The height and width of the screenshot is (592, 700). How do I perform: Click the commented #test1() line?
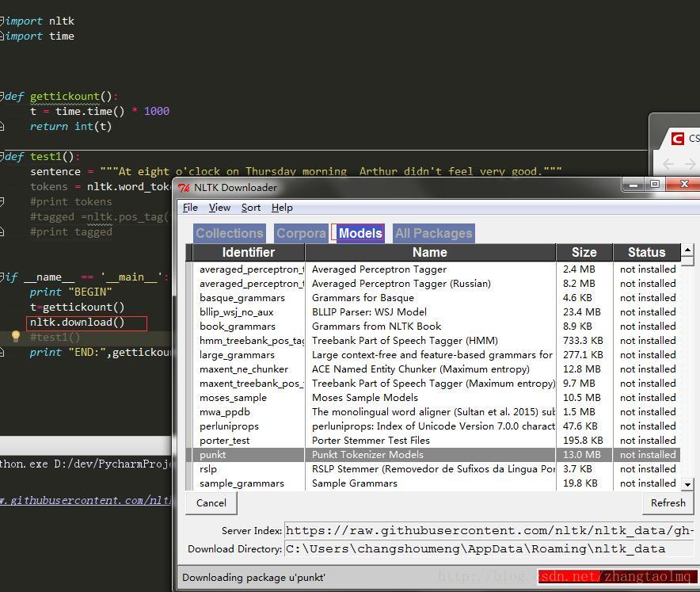point(55,337)
